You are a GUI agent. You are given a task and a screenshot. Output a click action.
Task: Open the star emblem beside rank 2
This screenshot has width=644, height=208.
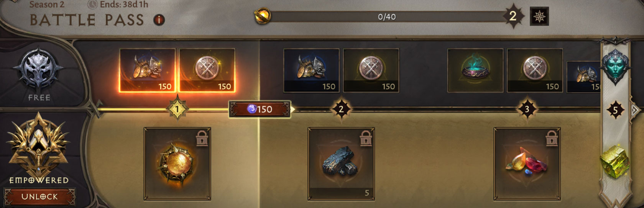[x=539, y=16]
